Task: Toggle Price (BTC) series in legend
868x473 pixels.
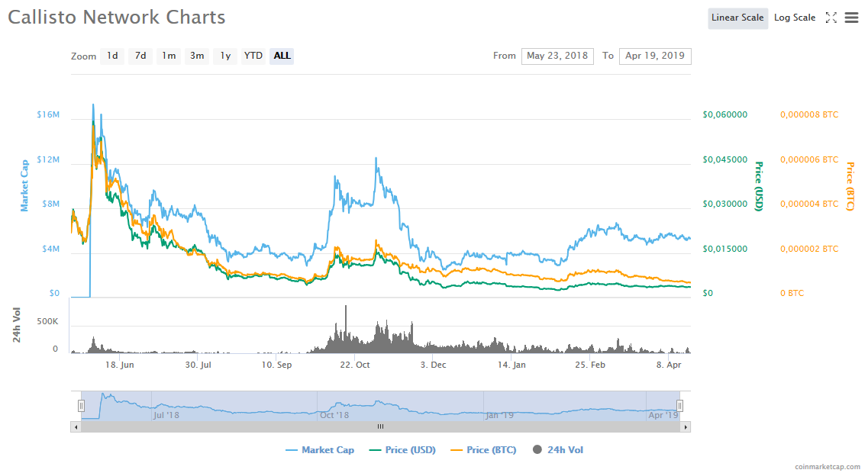Action: (483, 450)
